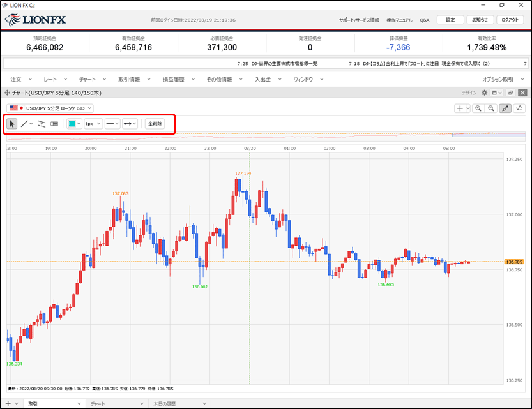Close the chart panel
Image resolution: width=532 pixels, height=409 pixels.
(523, 93)
